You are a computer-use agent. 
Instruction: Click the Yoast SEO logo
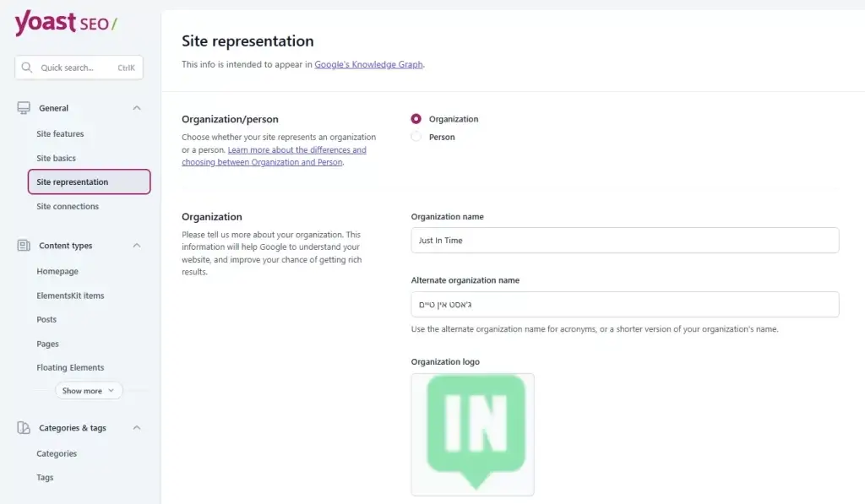pyautogui.click(x=66, y=24)
